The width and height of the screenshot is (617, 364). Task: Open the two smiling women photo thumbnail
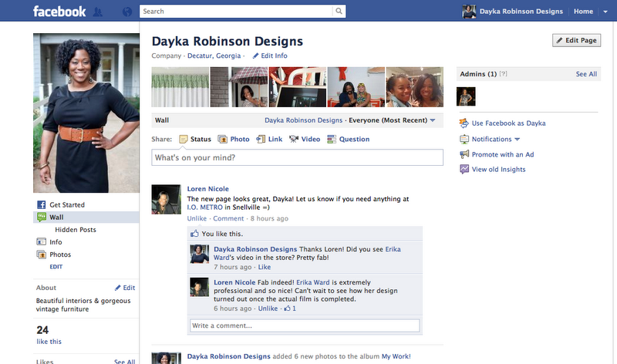tap(415, 87)
